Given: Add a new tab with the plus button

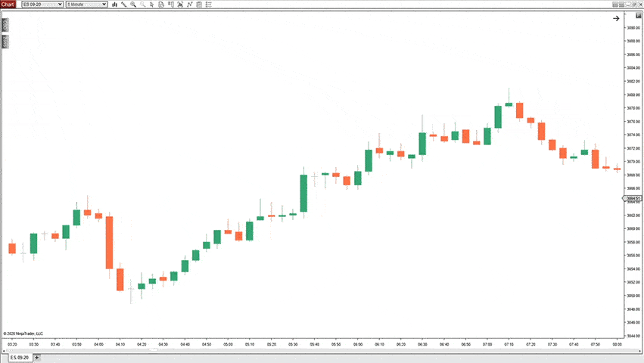Looking at the screenshot, I should click(37, 358).
